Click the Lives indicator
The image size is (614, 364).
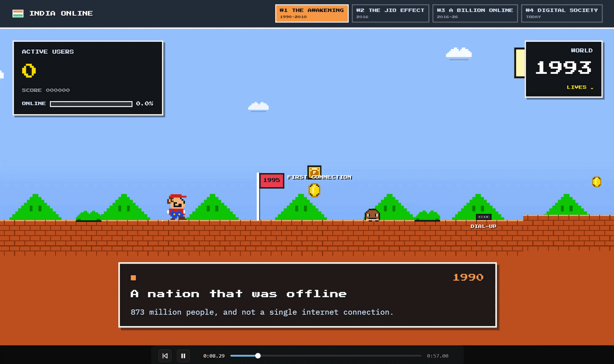579,87
